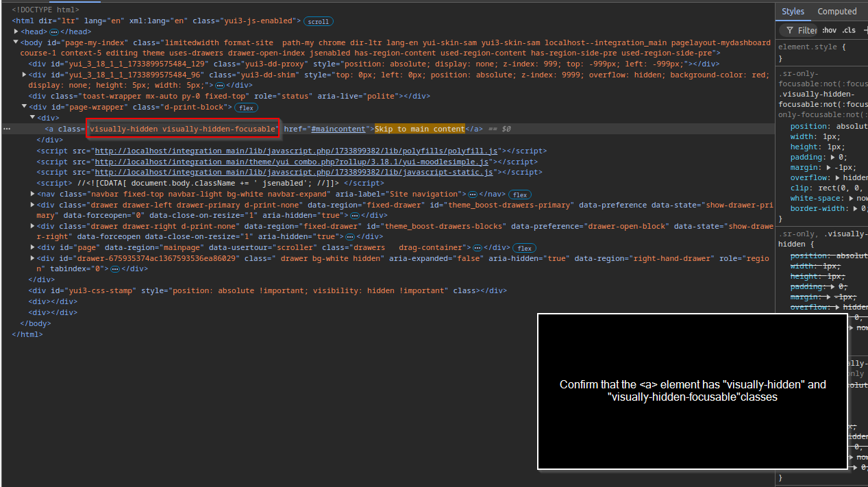The image size is (868, 487).
Task: Click ellipsis in the yui3-dd-shim div
Action: (x=219, y=85)
